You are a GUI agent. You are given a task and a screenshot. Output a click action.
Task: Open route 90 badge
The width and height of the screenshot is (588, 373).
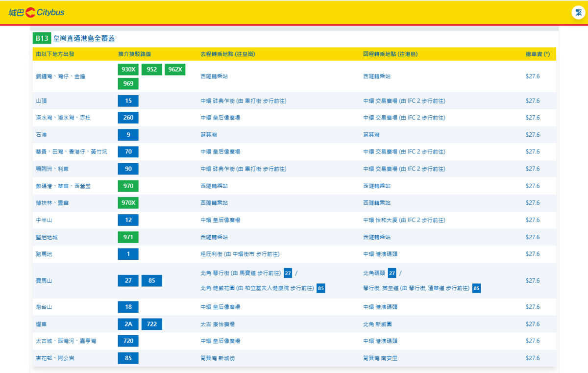(128, 169)
